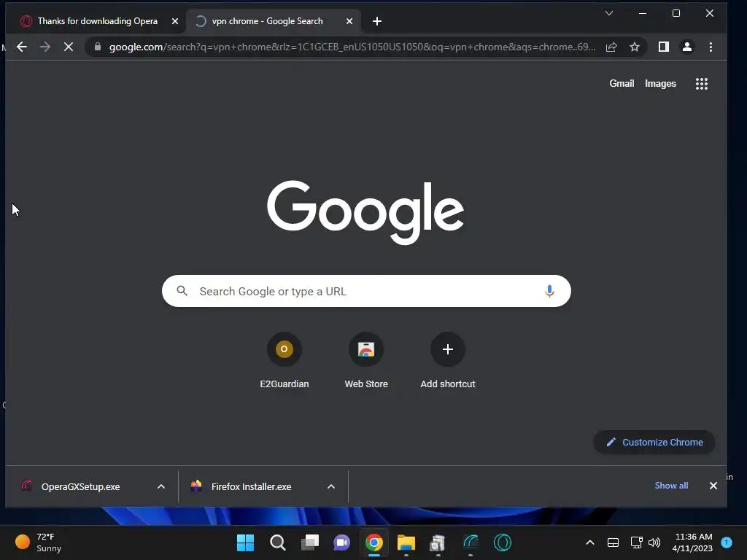This screenshot has height=560, width=747.
Task: Add a new shortcut tile
Action: pos(448,360)
